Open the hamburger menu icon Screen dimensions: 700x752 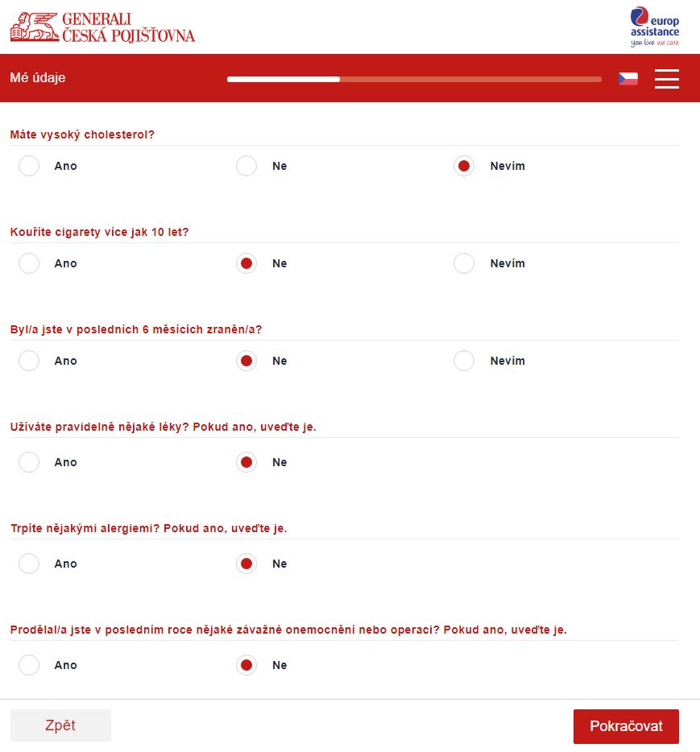click(x=666, y=78)
